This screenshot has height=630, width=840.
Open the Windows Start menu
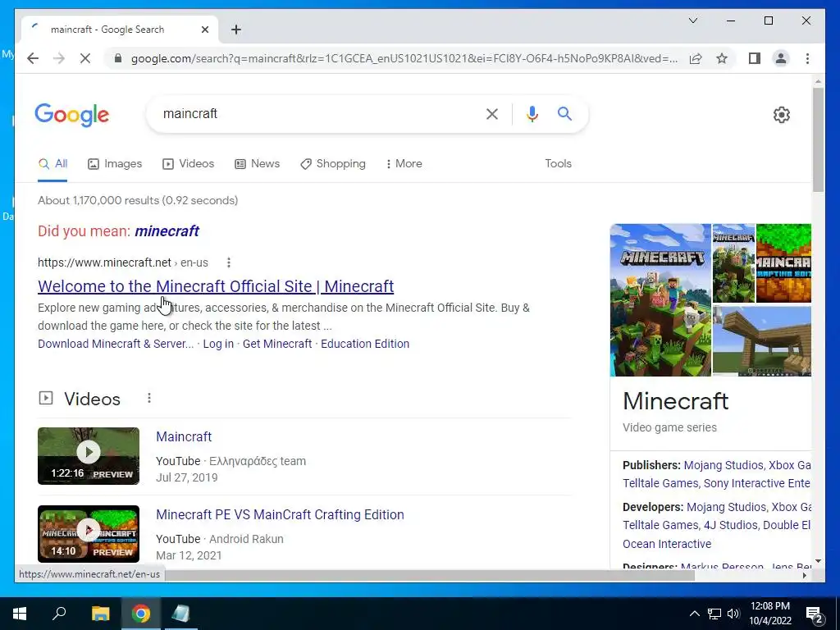click(20, 614)
